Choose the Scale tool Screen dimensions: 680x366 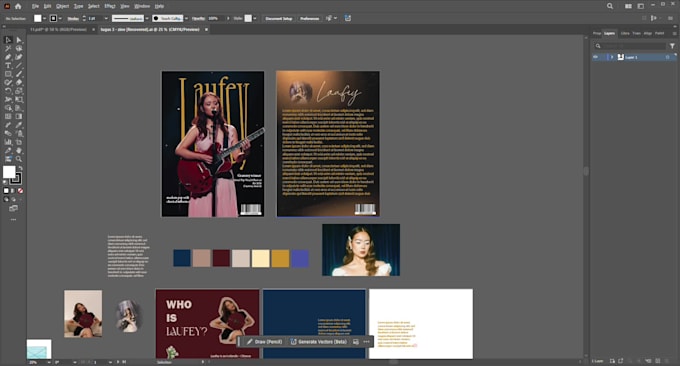(19, 91)
